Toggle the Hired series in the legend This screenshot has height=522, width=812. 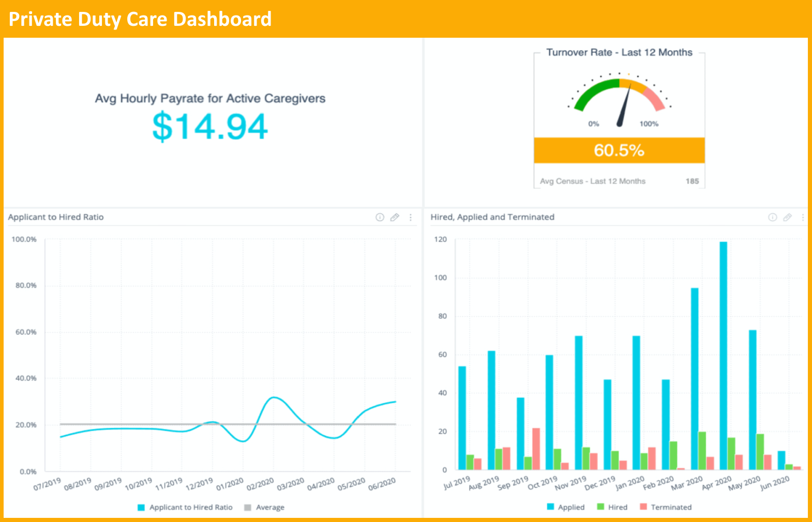click(612, 507)
